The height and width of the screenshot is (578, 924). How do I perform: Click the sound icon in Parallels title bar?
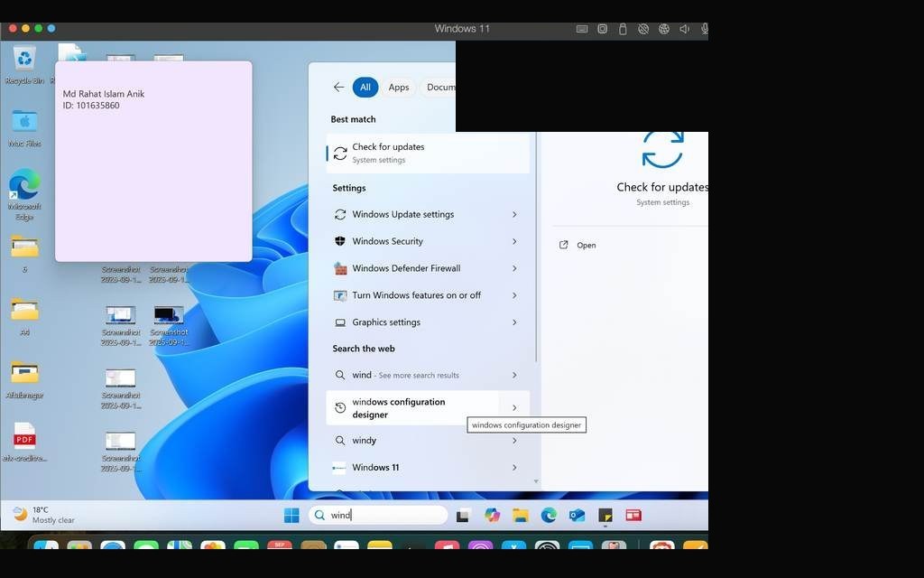point(684,29)
